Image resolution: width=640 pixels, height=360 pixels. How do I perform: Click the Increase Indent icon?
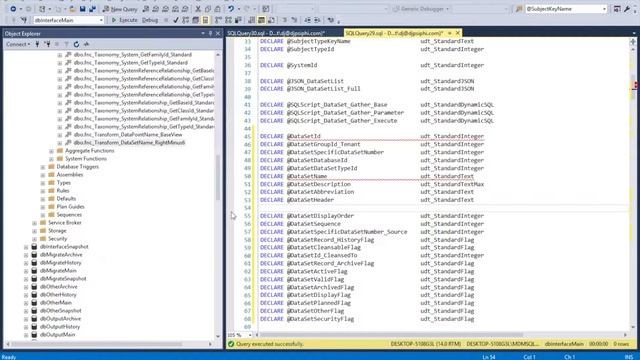317,20
